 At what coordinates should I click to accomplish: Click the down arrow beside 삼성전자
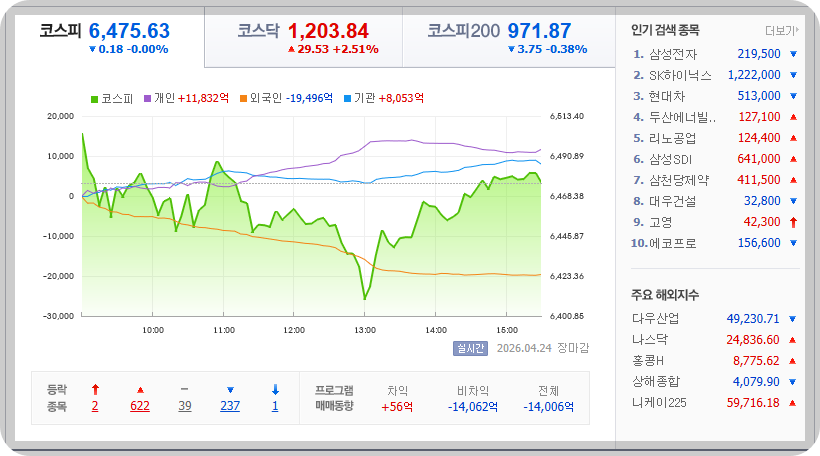click(x=793, y=54)
